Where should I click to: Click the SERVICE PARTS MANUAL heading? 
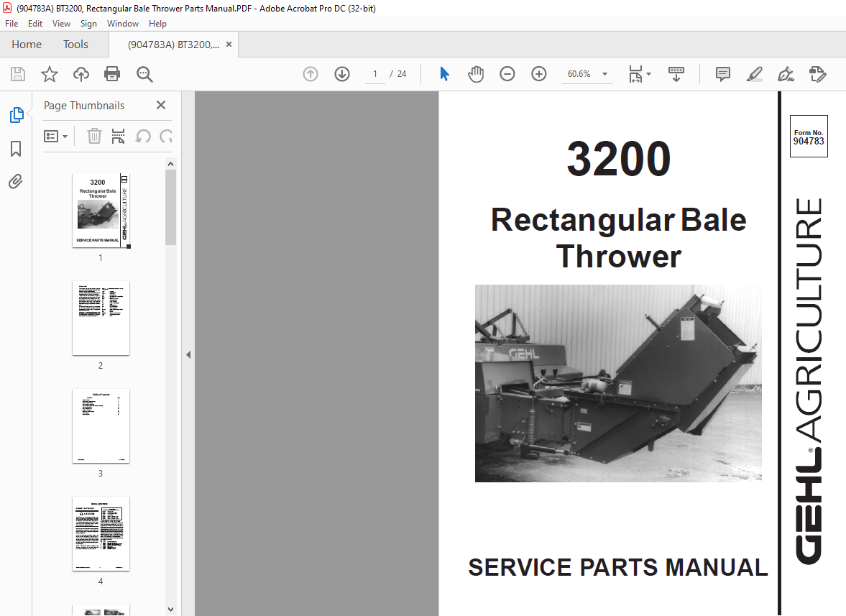coord(618,567)
